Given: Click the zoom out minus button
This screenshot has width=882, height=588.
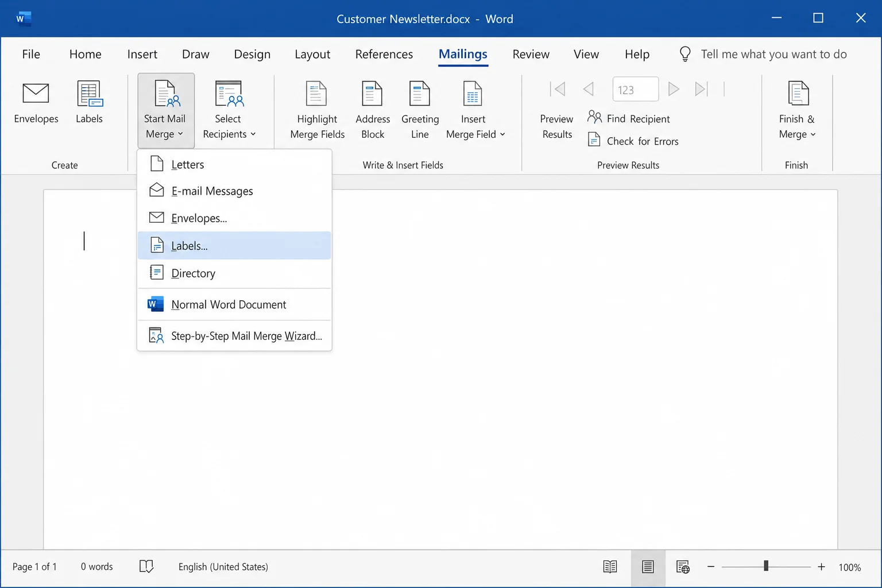Looking at the screenshot, I should pos(711,567).
